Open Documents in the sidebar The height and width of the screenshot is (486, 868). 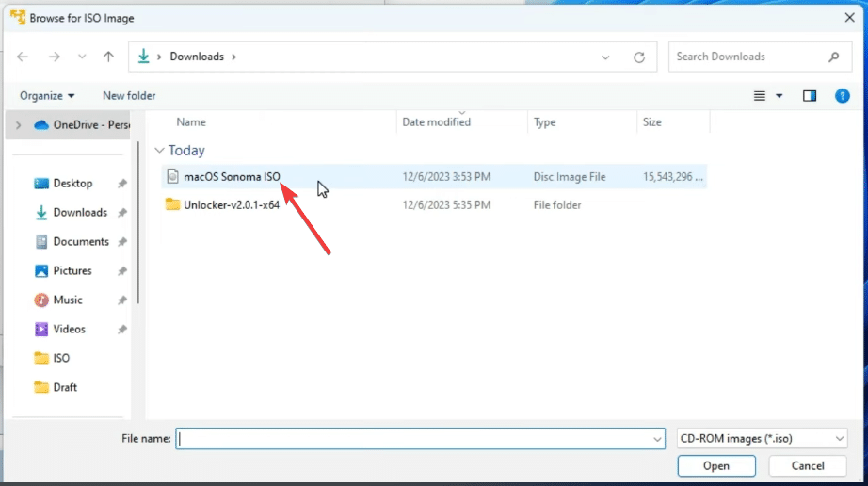coord(81,242)
